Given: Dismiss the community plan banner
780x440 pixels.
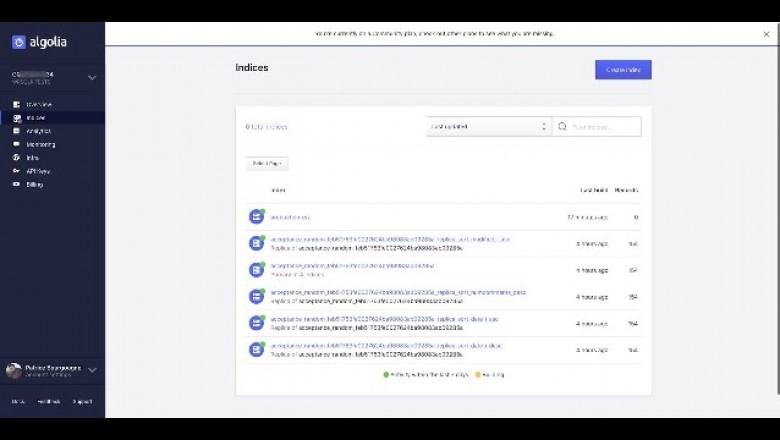Looking at the screenshot, I should click(x=767, y=34).
